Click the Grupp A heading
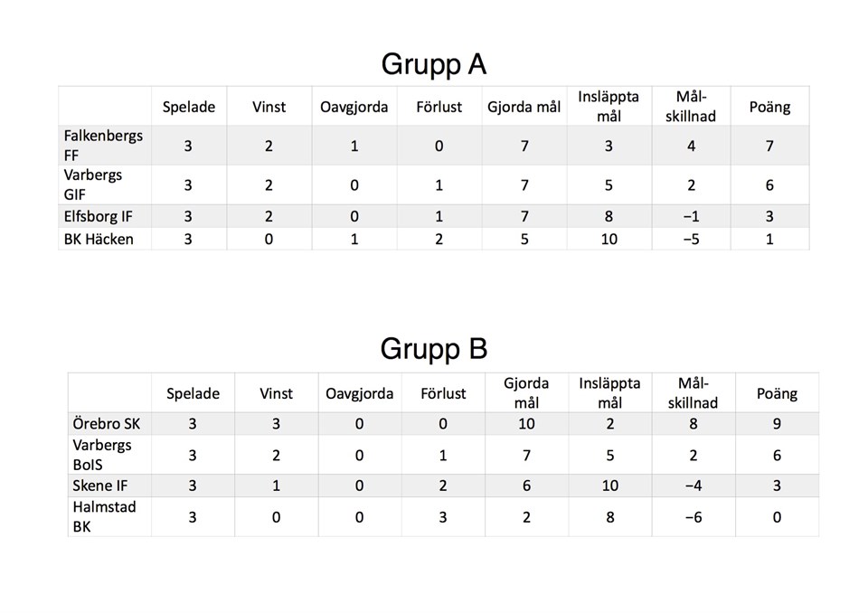Image resolution: width=868 pixels, height=613 pixels. (x=433, y=64)
